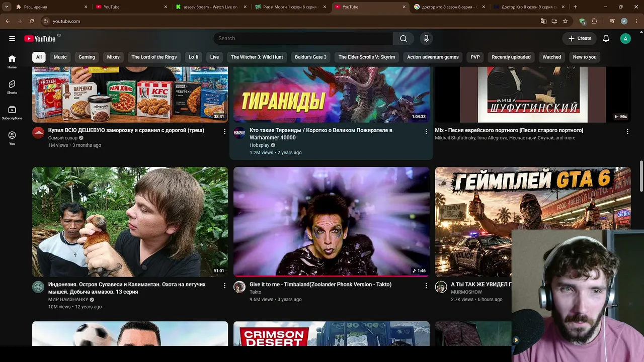This screenshot has height=362, width=644.
Task: Select the Mixes filter chip
Action: click(x=113, y=57)
